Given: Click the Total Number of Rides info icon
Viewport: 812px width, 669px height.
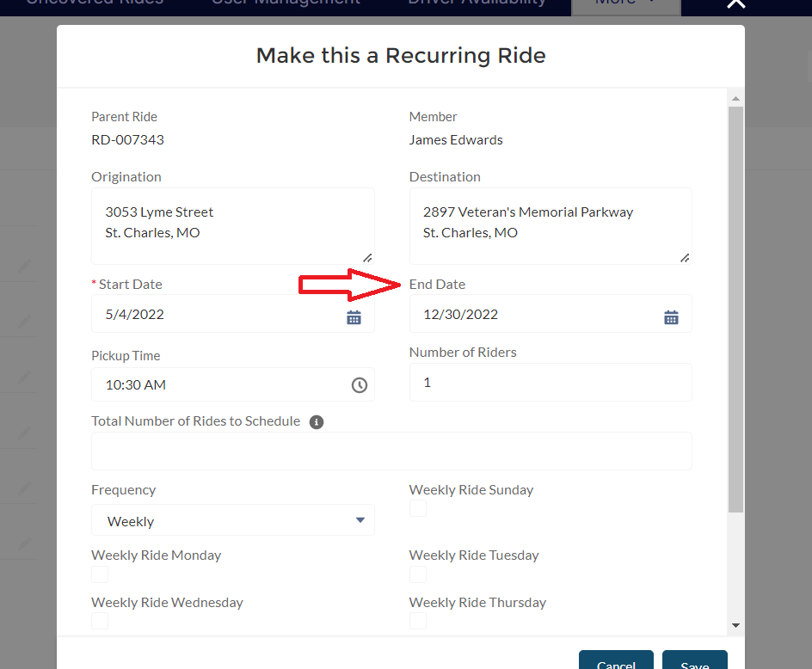Looking at the screenshot, I should [x=317, y=422].
